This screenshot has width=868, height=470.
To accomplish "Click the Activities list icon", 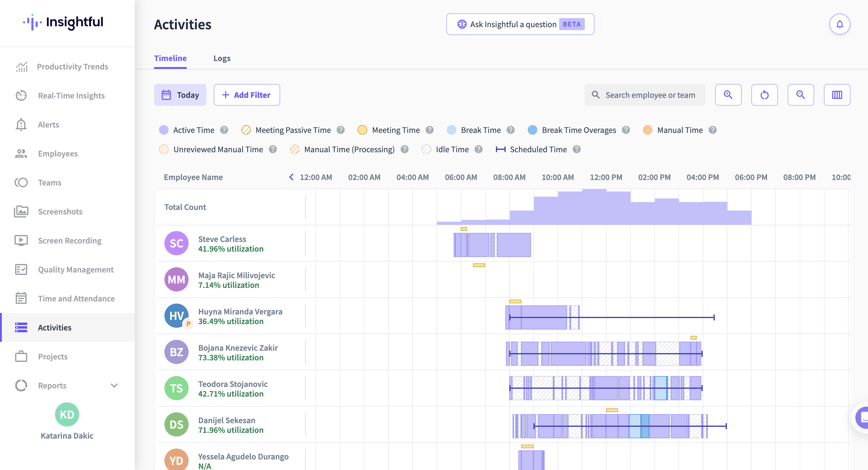I will coord(21,327).
